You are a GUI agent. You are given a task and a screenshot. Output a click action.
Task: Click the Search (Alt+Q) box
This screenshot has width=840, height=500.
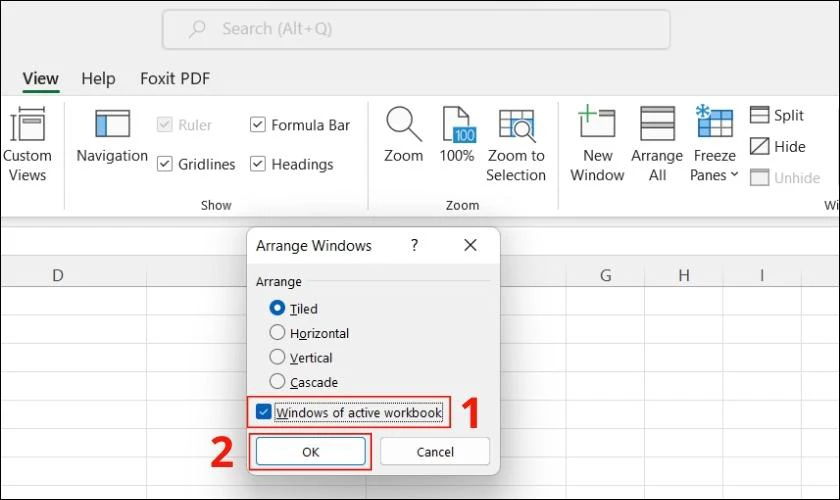coord(416,29)
